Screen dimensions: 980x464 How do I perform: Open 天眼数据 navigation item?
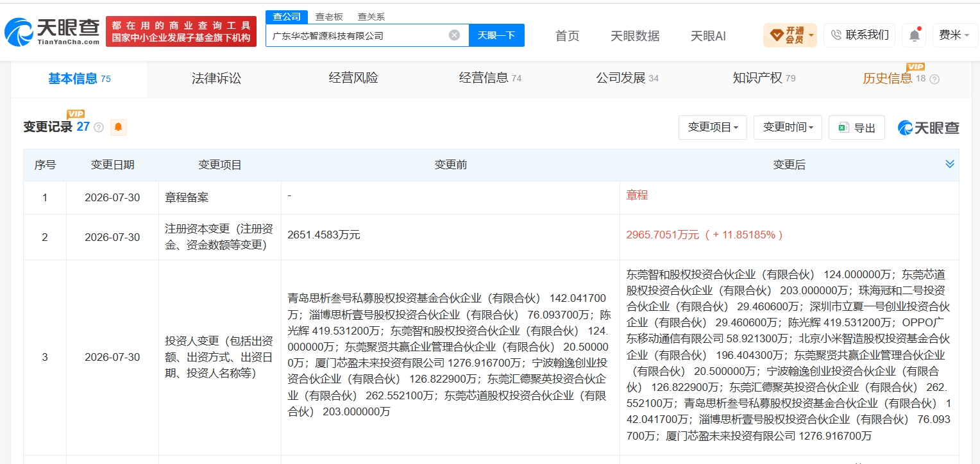click(x=635, y=36)
